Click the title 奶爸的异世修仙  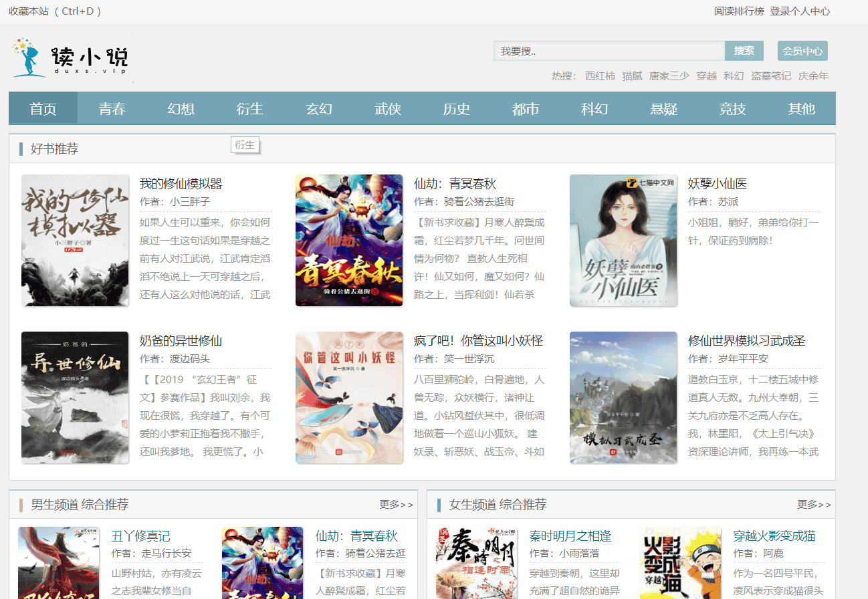(181, 341)
